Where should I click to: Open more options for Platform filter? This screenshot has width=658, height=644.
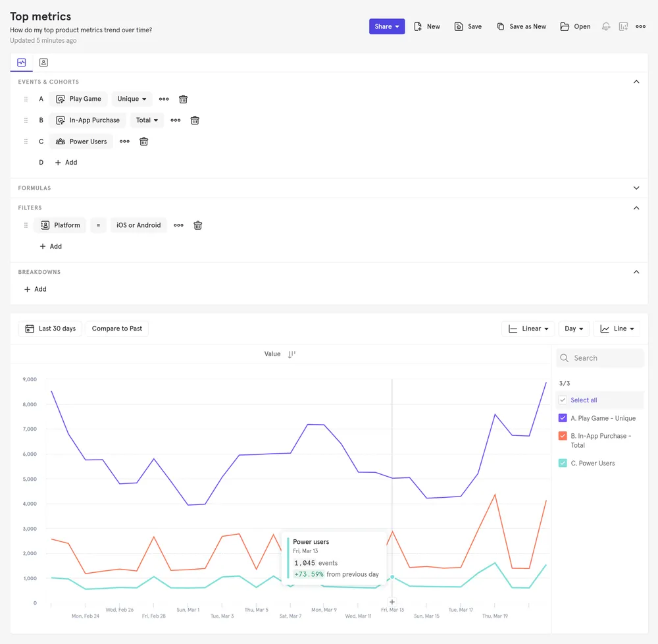[x=178, y=225]
